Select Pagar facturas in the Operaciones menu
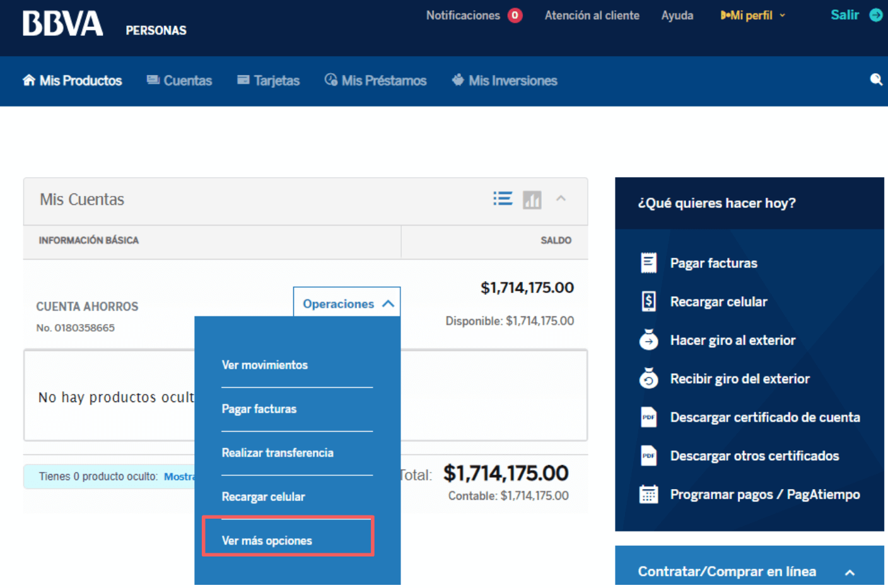The width and height of the screenshot is (888, 588). [259, 409]
